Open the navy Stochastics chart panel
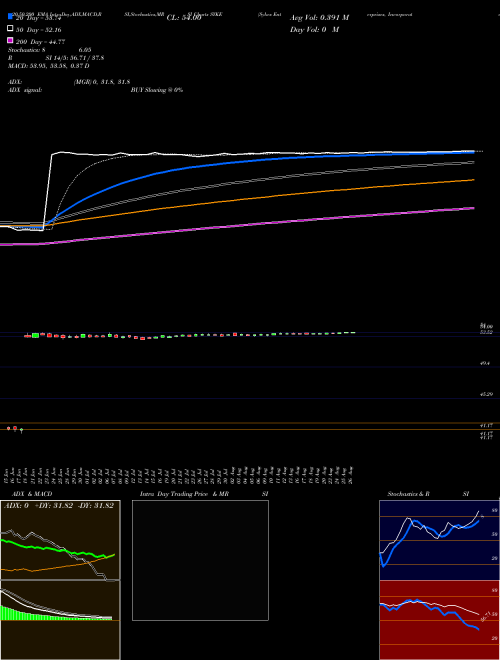This screenshot has height=660, width=500. click(x=439, y=540)
